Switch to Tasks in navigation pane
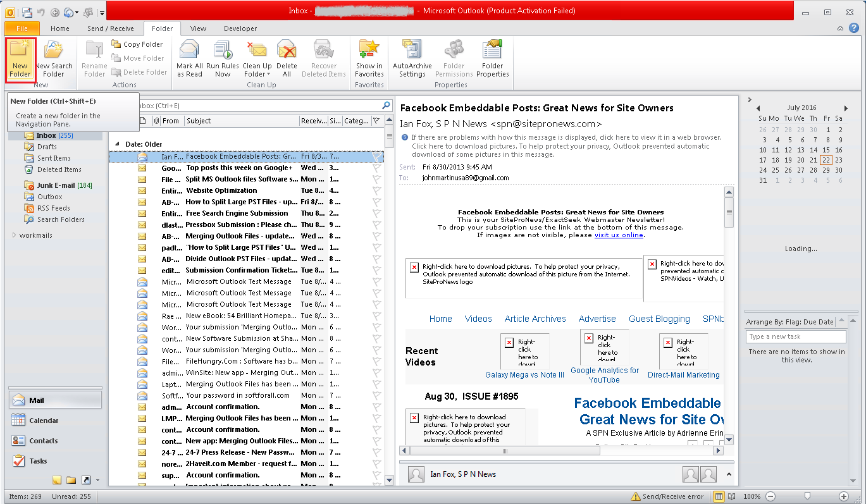This screenshot has width=866, height=504. pyautogui.click(x=55, y=461)
